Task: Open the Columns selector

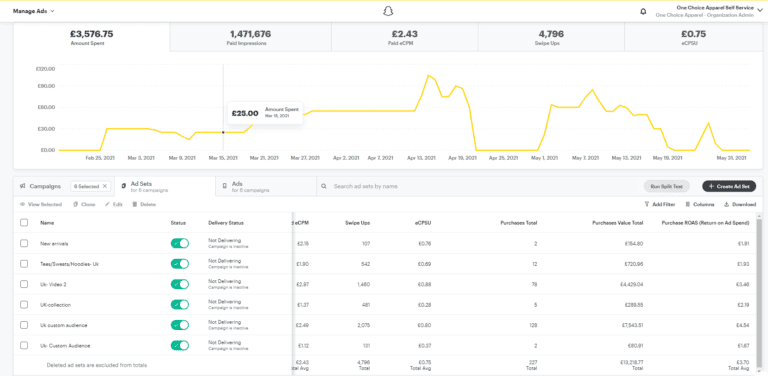Action: coord(699,204)
